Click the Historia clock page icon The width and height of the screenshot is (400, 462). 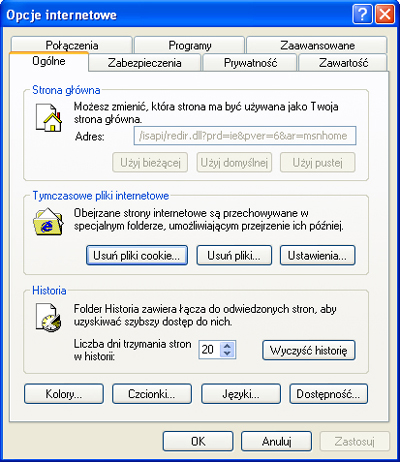click(49, 317)
